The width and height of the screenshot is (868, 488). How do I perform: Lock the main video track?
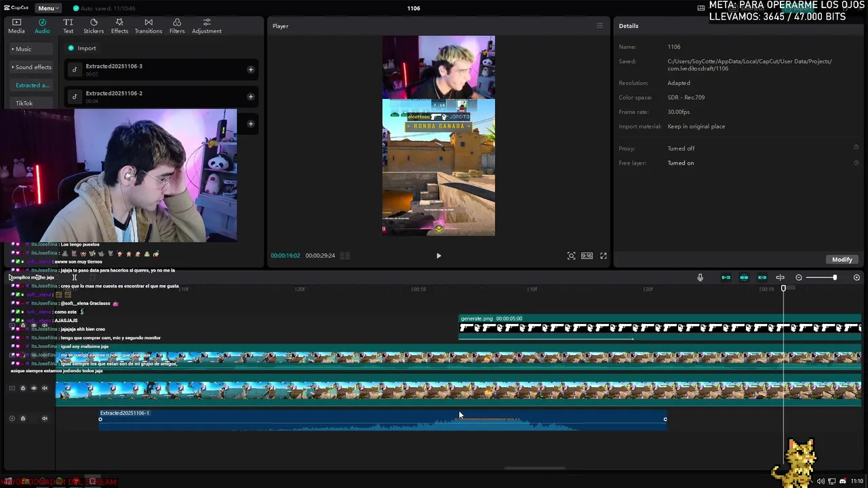tap(22, 388)
